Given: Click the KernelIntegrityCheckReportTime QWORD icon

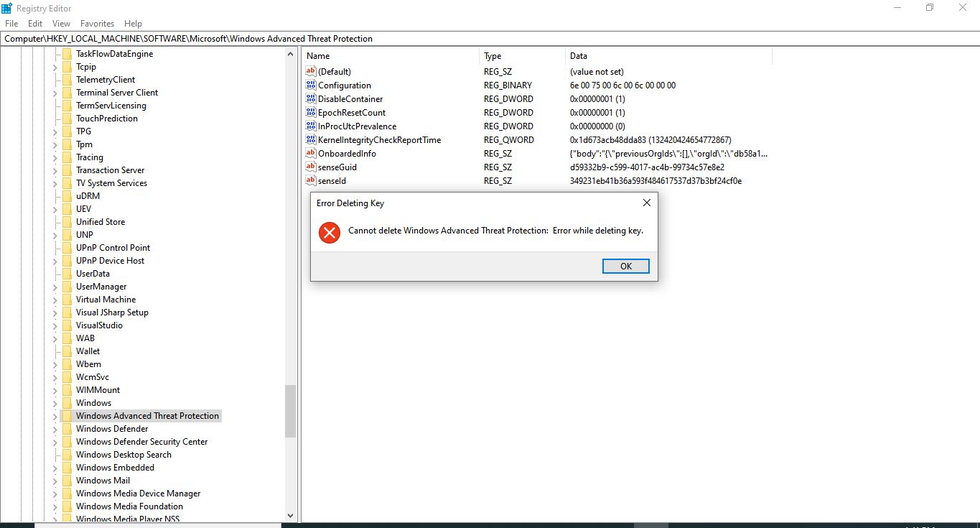Looking at the screenshot, I should (310, 139).
